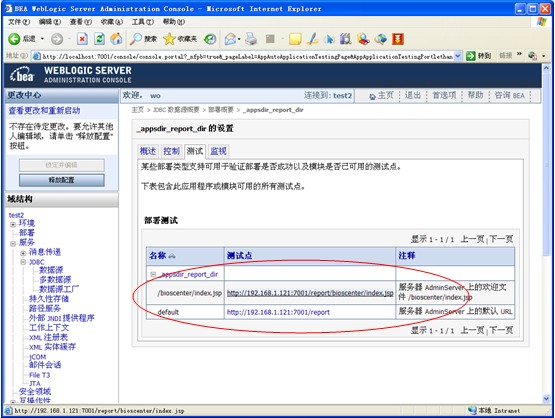The width and height of the screenshot is (555, 418).
Task: Collapse the _appsdir_report_dir table row
Action: tap(153, 274)
